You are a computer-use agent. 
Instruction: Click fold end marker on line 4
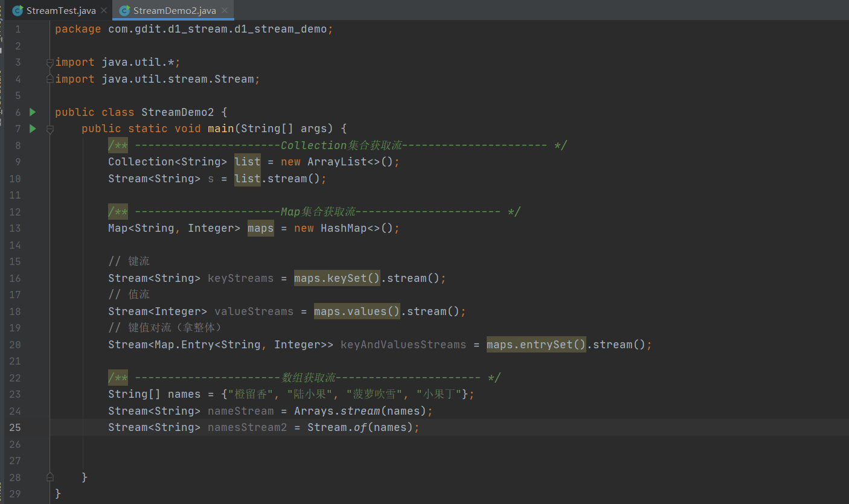[x=50, y=79]
